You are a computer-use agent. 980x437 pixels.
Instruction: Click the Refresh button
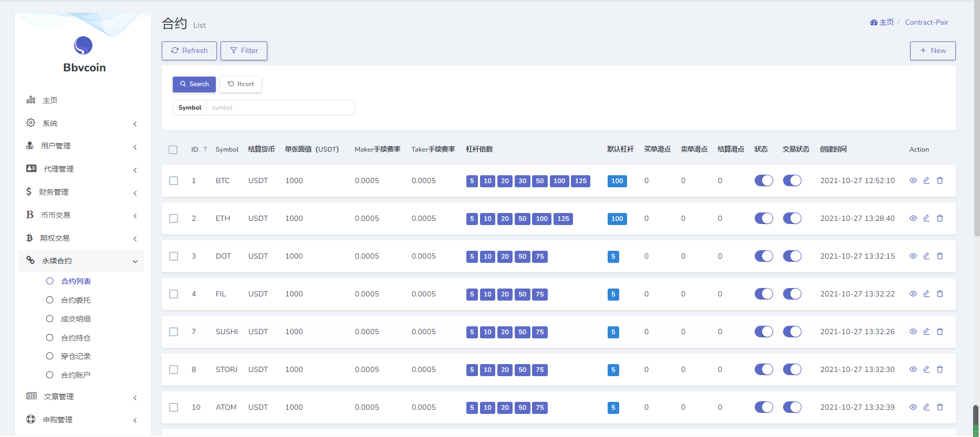tap(189, 51)
